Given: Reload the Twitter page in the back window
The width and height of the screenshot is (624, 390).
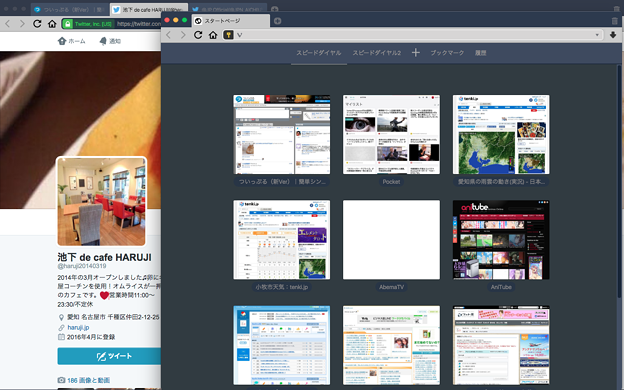Looking at the screenshot, I should tap(37, 24).
